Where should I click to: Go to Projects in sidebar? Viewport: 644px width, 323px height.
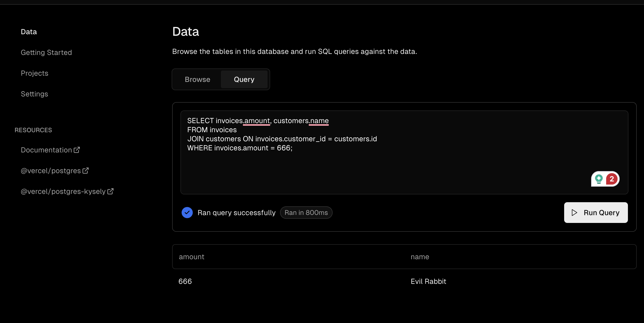coord(34,73)
